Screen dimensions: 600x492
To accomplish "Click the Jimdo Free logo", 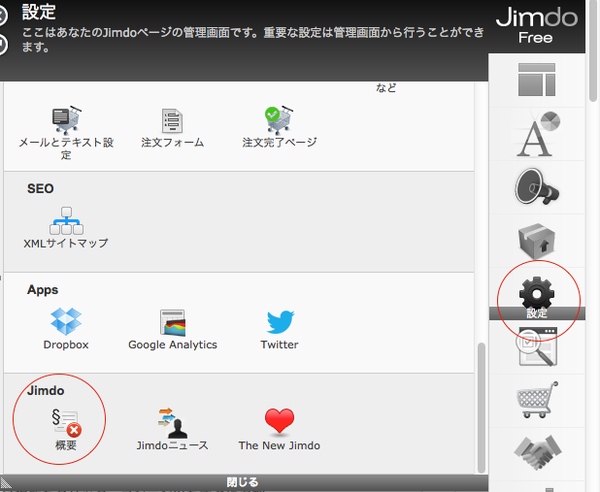I will tap(536, 26).
